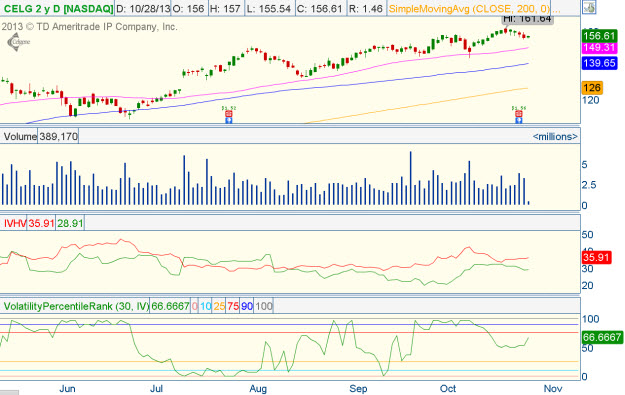The image size is (625, 395).
Task: Click the blue 139.65 moving average label
Action: [599, 63]
